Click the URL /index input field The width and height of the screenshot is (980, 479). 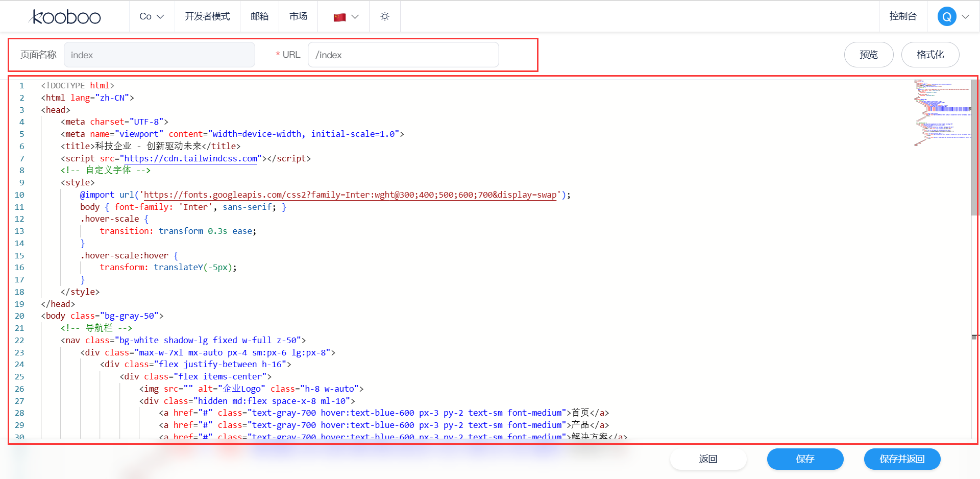403,55
